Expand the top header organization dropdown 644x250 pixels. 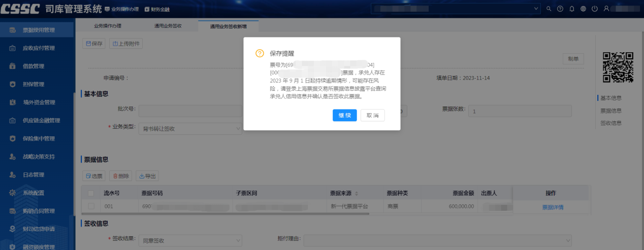(x=537, y=9)
